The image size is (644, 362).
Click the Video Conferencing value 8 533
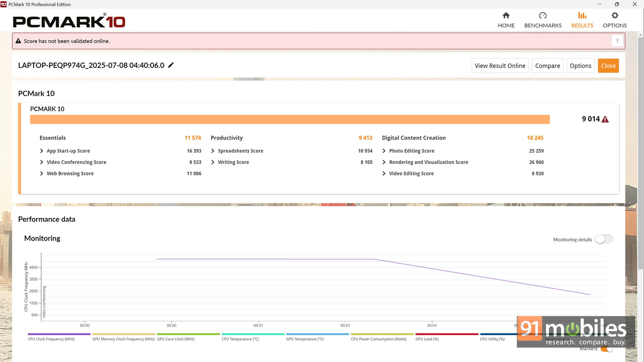pos(195,162)
